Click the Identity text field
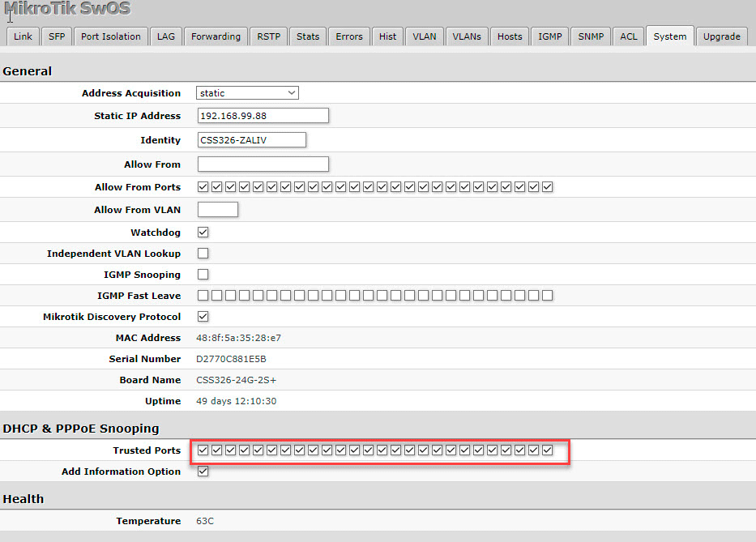 pyautogui.click(x=251, y=140)
